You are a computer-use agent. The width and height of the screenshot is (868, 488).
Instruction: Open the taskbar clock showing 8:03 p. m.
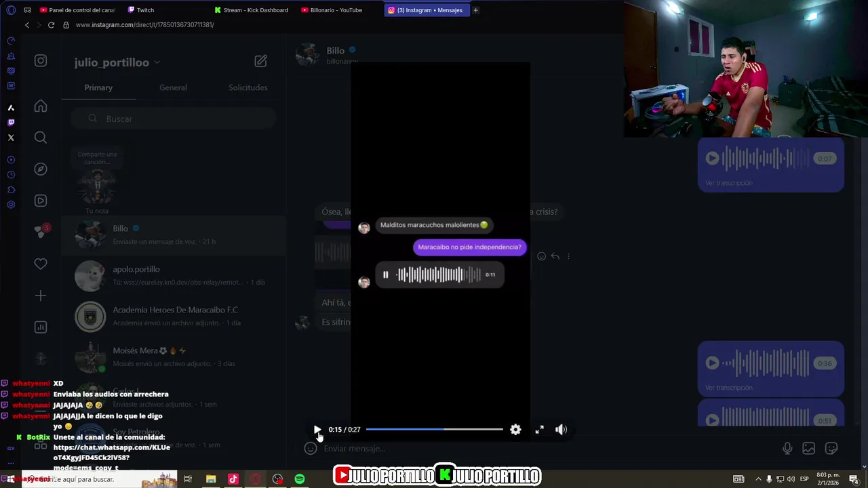827,479
